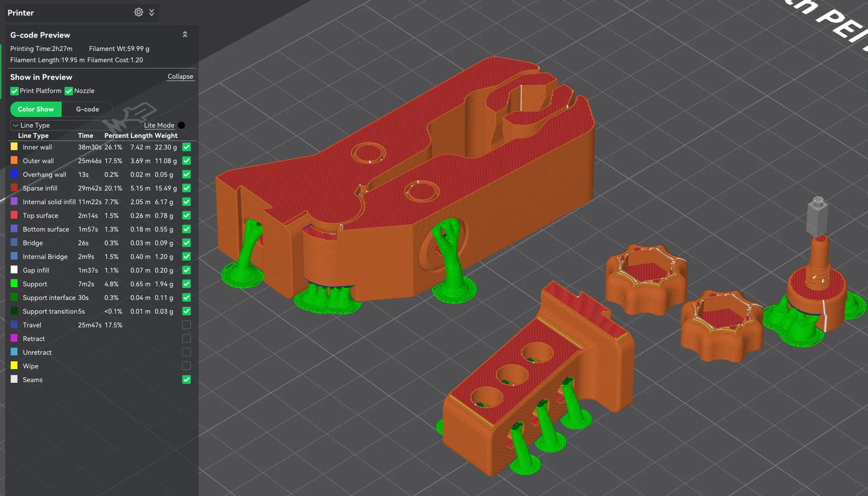Click the Lite Mode link
The height and width of the screenshot is (496, 868).
pyautogui.click(x=159, y=125)
